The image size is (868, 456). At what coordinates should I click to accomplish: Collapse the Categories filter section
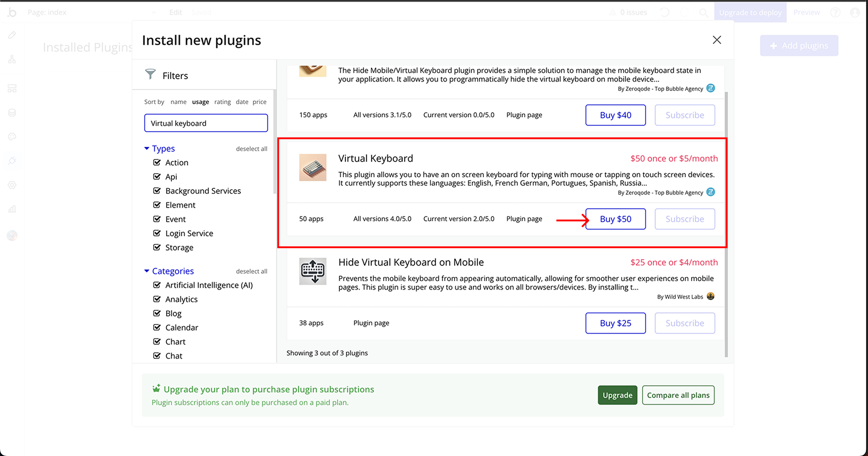pos(147,271)
